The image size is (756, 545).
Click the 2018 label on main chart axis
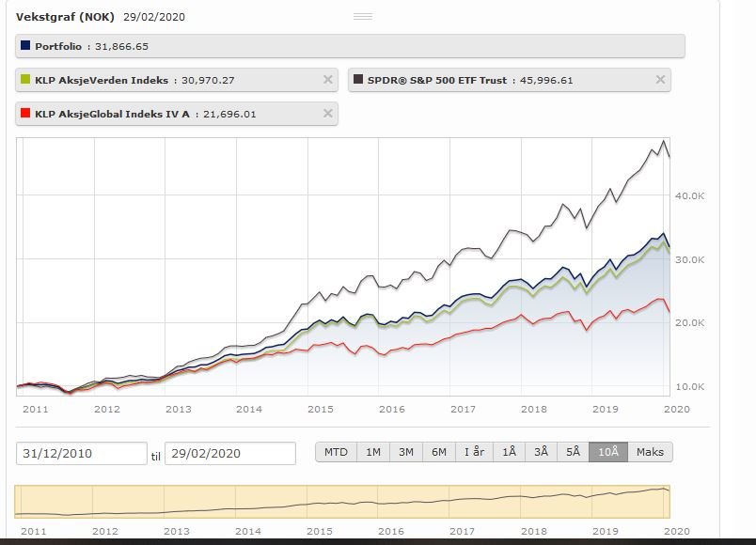click(x=534, y=409)
